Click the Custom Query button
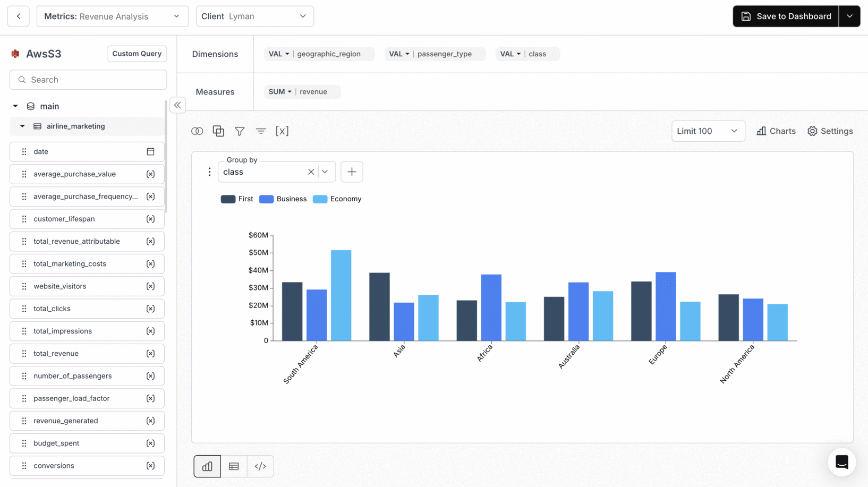The width and height of the screenshot is (868, 487). click(137, 54)
